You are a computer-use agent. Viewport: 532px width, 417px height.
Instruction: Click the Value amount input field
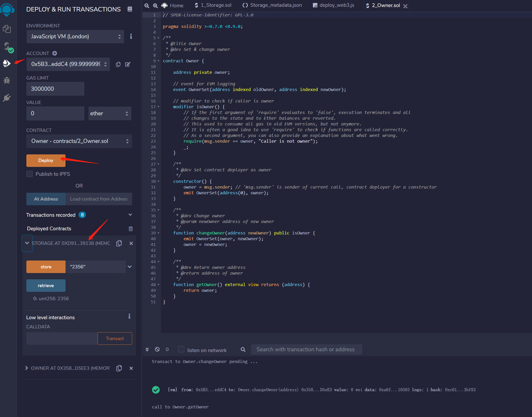55,113
